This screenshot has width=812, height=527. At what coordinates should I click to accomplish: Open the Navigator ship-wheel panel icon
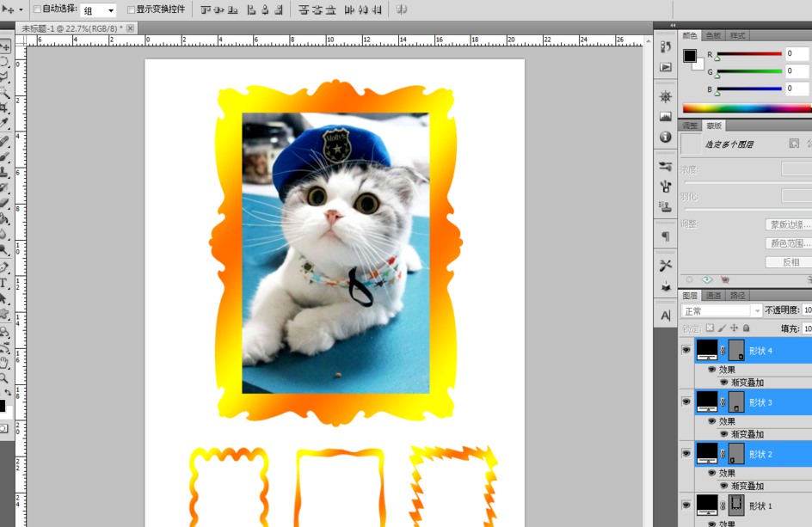click(x=666, y=96)
